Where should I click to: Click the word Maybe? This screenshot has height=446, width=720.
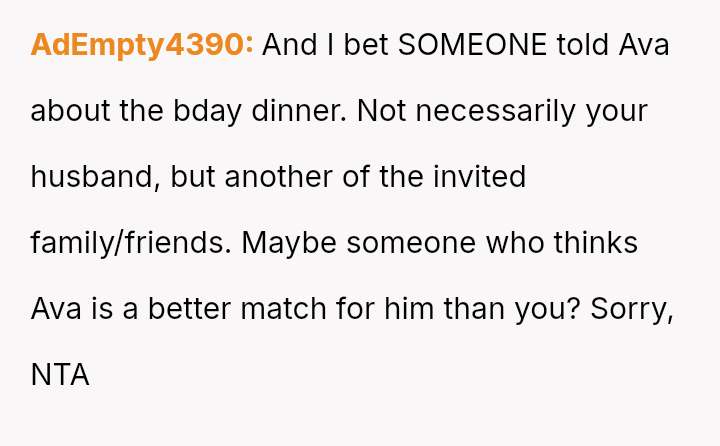[x=289, y=243]
